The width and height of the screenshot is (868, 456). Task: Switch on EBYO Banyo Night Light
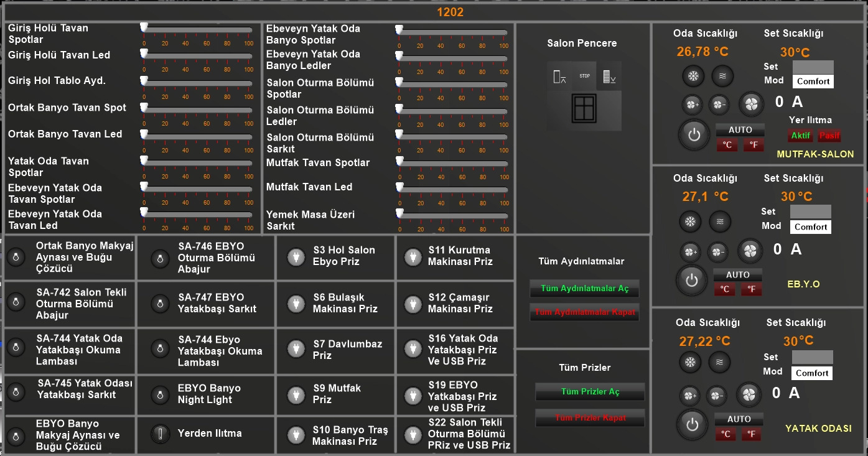coord(161,394)
